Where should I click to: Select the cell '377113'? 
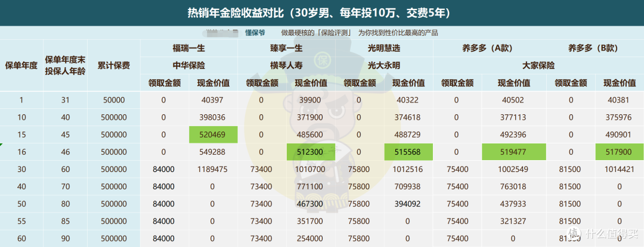(x=514, y=117)
